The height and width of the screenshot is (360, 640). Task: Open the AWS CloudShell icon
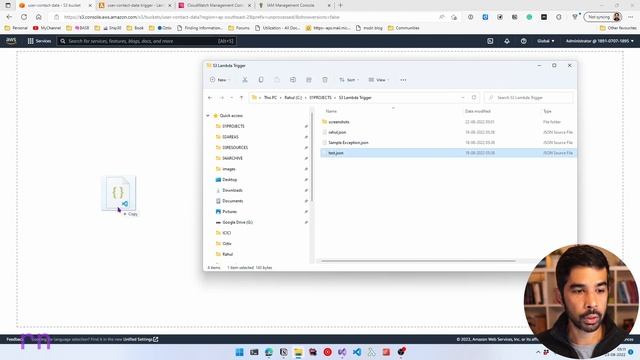(490, 41)
